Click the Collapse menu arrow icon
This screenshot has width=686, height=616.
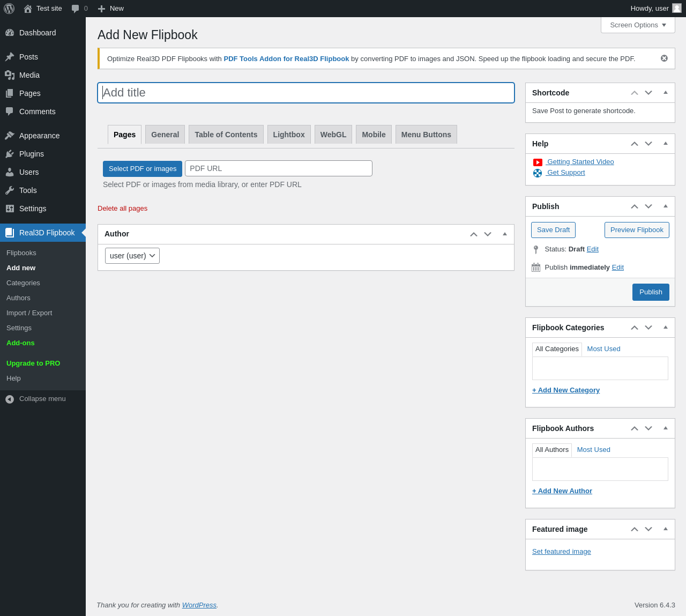10,399
